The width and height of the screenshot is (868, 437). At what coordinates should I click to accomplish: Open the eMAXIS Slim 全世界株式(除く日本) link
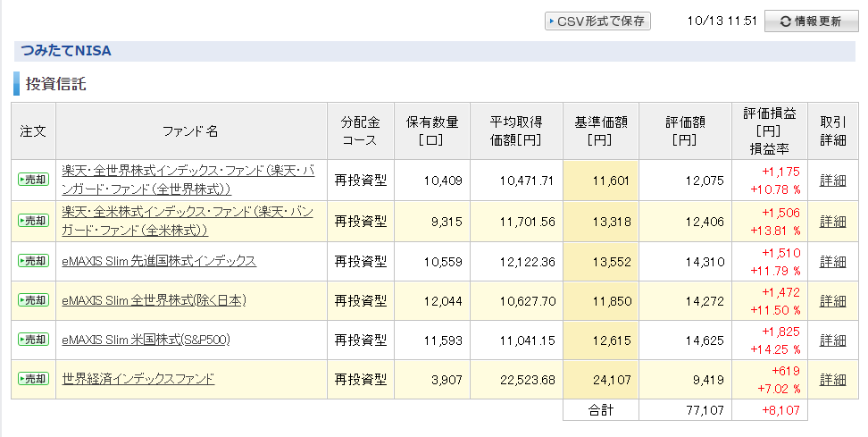[x=154, y=300]
